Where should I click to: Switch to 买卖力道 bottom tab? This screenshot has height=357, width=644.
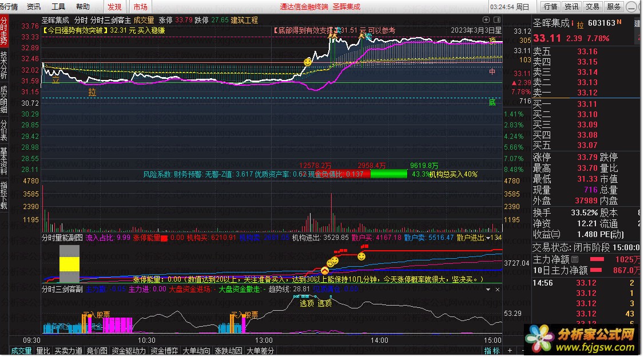click(x=68, y=351)
